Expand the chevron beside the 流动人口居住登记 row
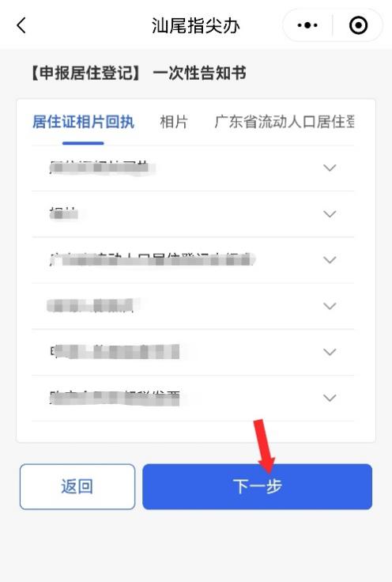The height and width of the screenshot is (582, 392). [x=330, y=260]
